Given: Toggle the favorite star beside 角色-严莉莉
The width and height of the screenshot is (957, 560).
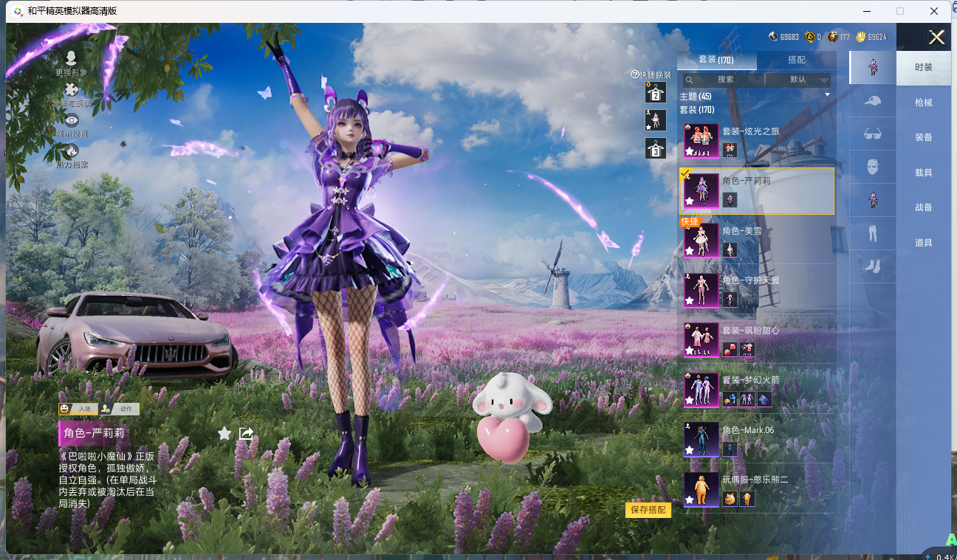Looking at the screenshot, I should (224, 433).
